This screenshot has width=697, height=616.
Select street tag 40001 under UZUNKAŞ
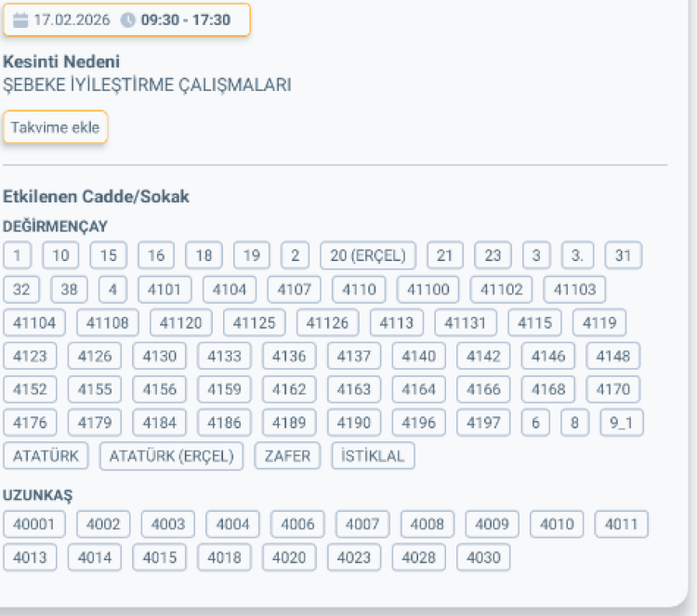click(34, 525)
